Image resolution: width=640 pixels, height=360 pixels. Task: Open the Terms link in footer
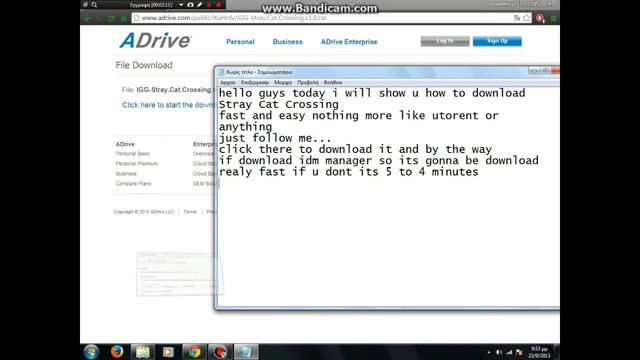pos(190,212)
